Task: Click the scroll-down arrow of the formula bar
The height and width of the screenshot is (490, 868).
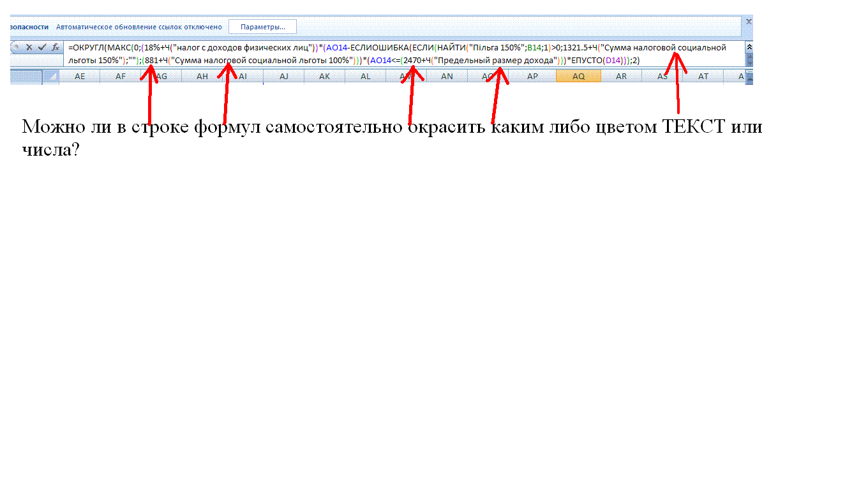Action: [x=749, y=63]
